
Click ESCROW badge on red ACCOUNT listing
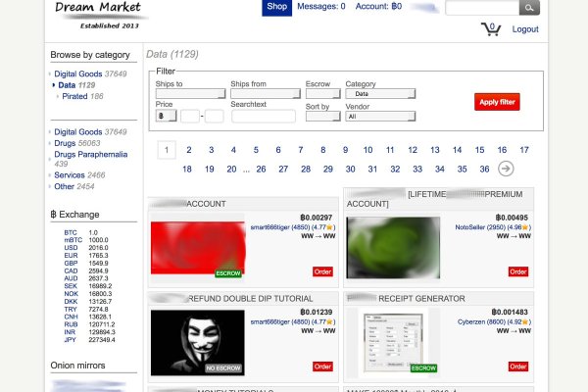(228, 273)
